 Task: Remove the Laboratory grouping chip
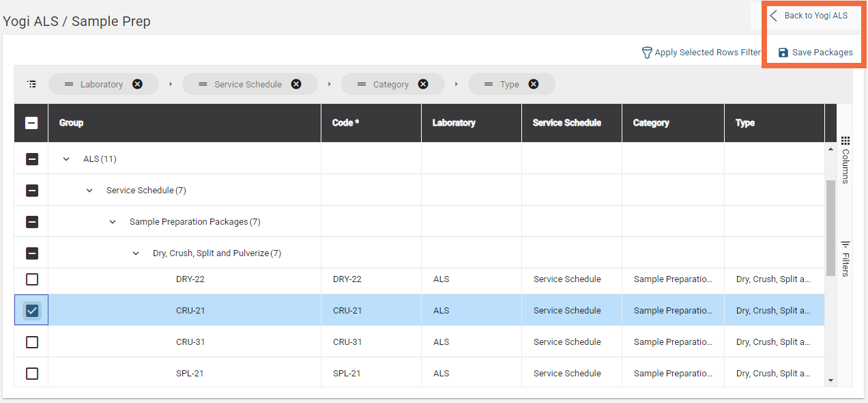tap(137, 84)
